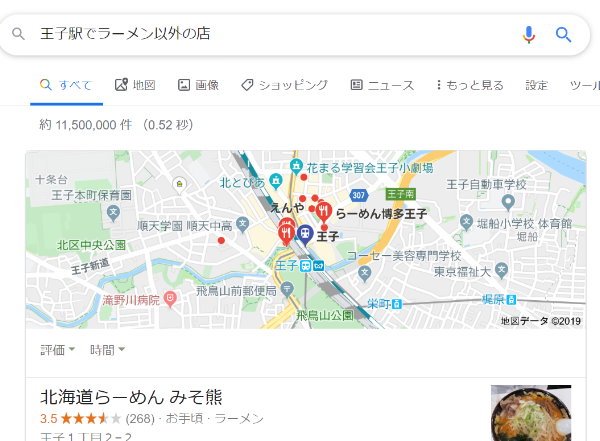
Task: Switch to the 地図 maps tab
Action: coord(135,85)
